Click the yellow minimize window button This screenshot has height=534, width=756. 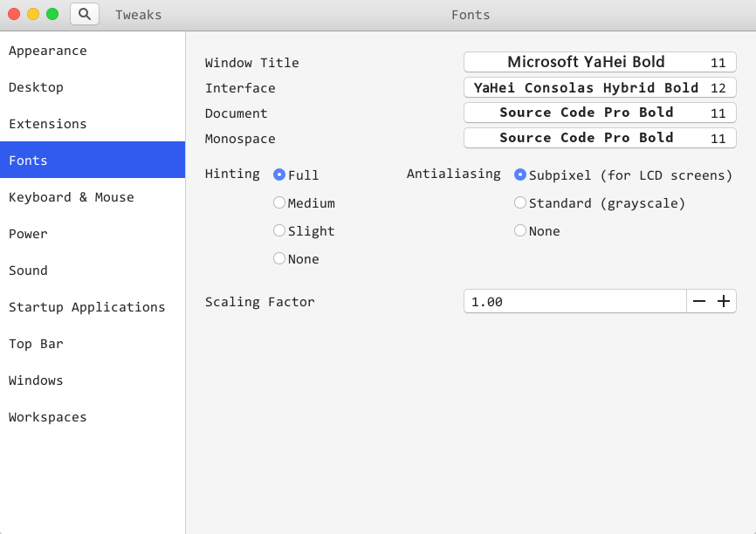[x=33, y=15]
